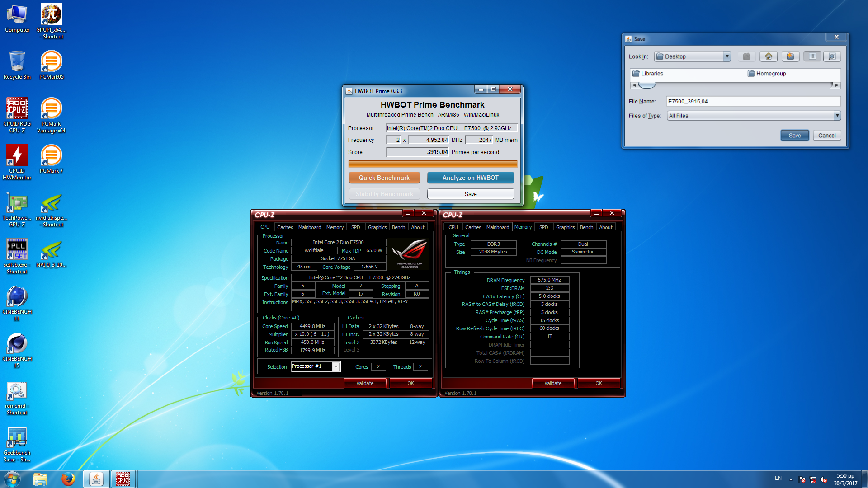Click the Home icon in Save dialog
This screenshot has width=868, height=488.
pos(769,56)
